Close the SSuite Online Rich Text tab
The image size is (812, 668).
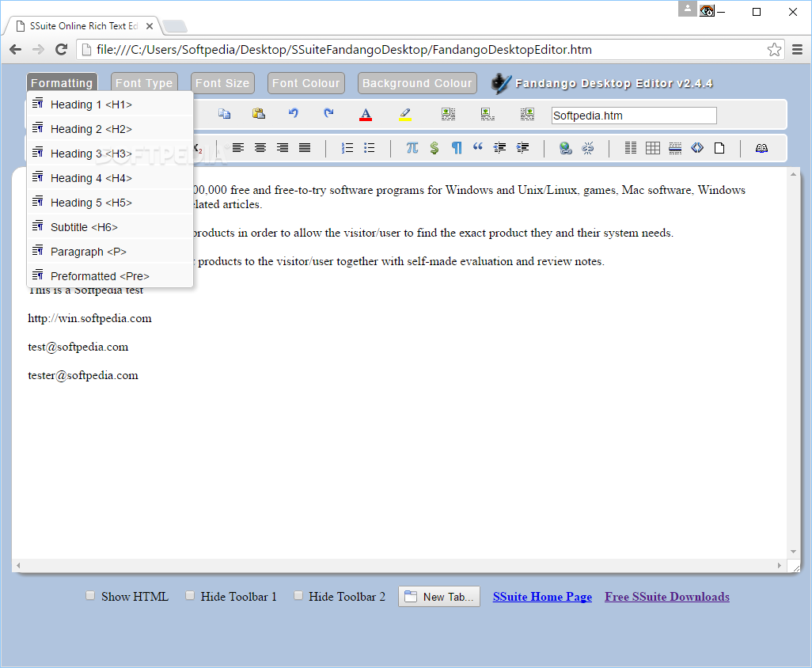click(150, 26)
